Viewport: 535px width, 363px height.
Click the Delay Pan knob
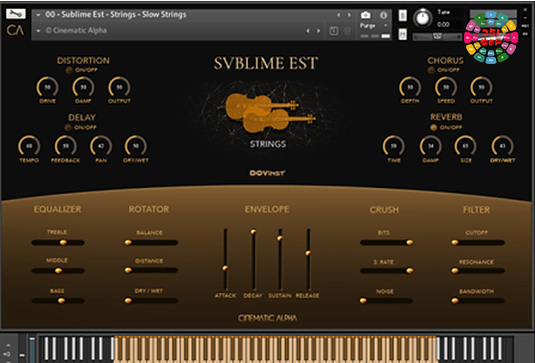pyautogui.click(x=101, y=146)
